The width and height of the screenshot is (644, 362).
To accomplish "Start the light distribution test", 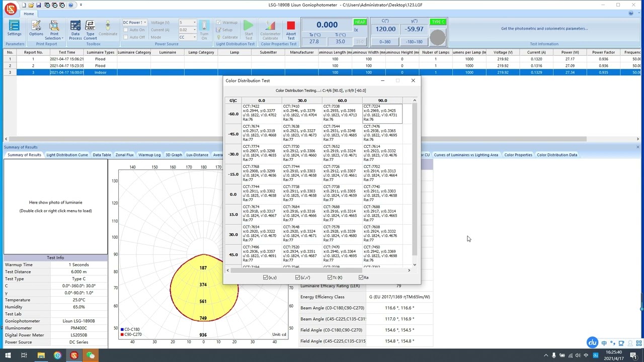I will point(249,30).
